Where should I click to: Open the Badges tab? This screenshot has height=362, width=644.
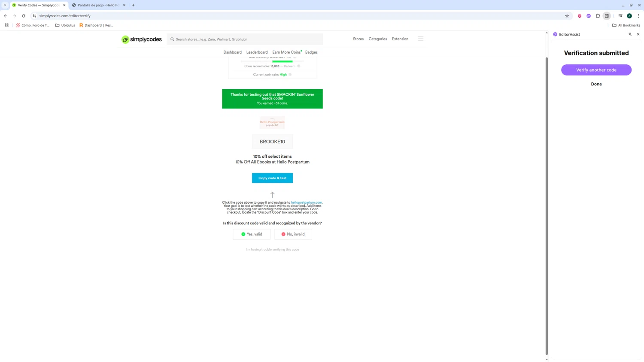(311, 52)
